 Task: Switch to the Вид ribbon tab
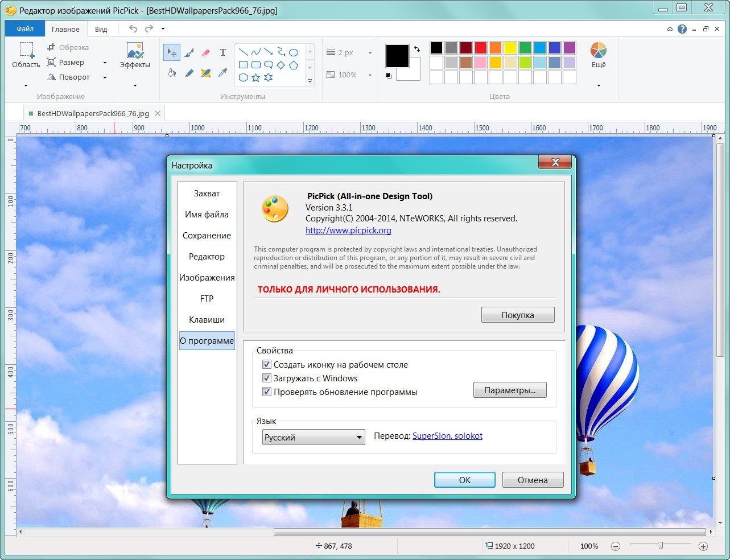(x=101, y=29)
